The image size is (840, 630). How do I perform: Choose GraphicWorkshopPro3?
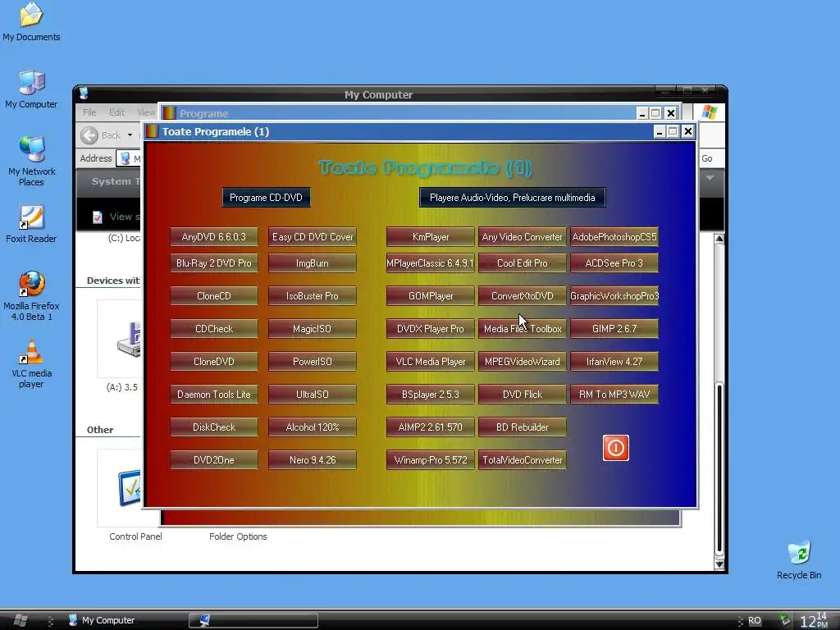click(x=614, y=295)
